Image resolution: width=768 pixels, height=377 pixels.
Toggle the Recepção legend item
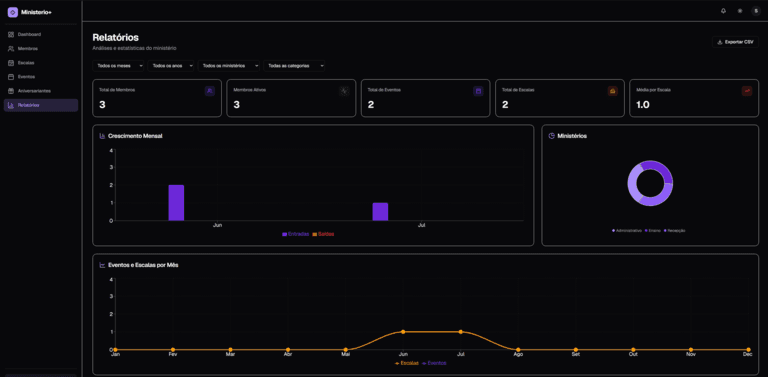click(x=675, y=231)
